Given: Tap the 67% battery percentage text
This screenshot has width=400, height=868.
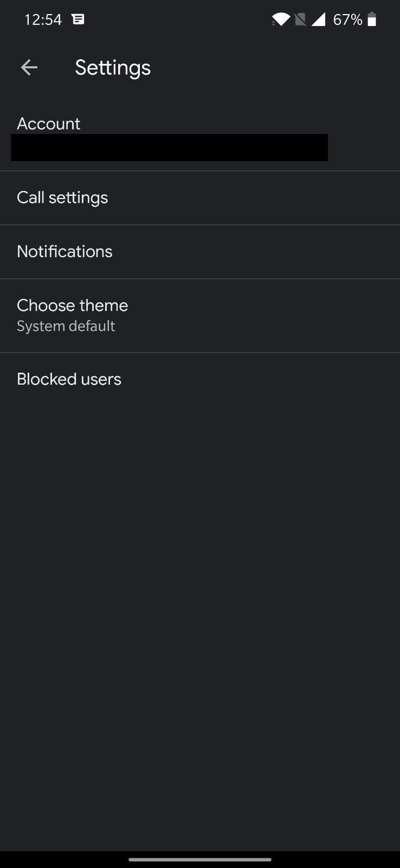Looking at the screenshot, I should (347, 20).
